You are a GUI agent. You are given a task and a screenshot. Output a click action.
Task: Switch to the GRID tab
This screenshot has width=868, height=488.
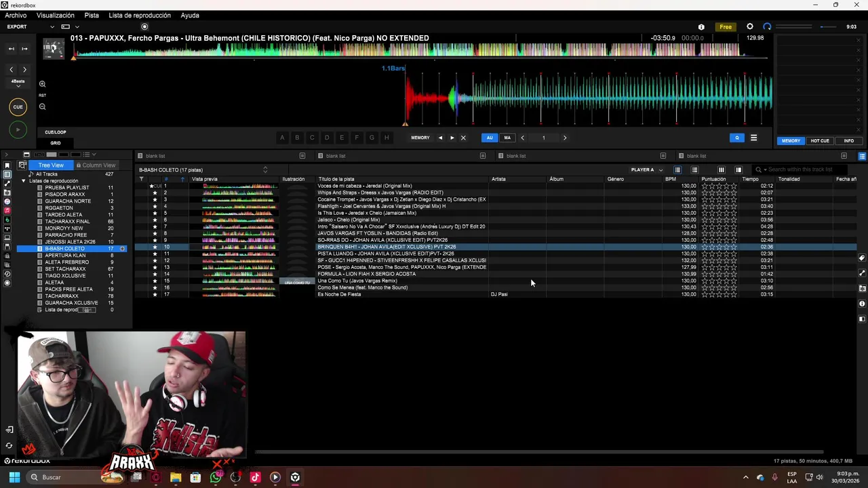tap(56, 143)
